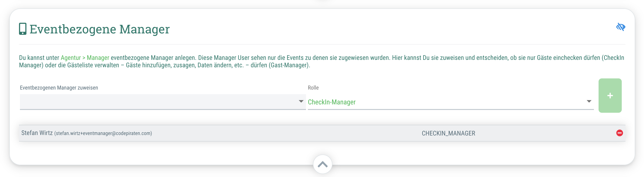Screen dimensions: 644x177
Task: Follow the Agentur > Manager link
Action: pos(85,58)
